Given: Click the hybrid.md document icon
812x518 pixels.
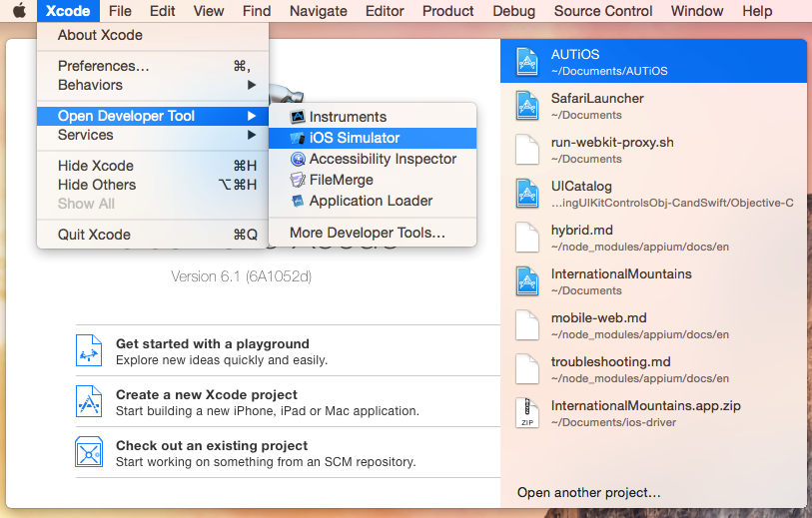Looking at the screenshot, I should point(527,238).
